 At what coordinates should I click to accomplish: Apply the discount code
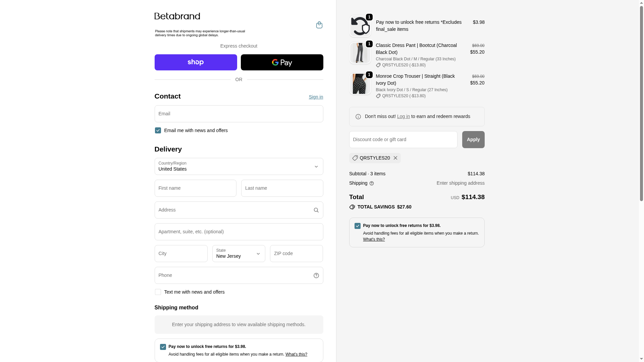[x=473, y=139]
